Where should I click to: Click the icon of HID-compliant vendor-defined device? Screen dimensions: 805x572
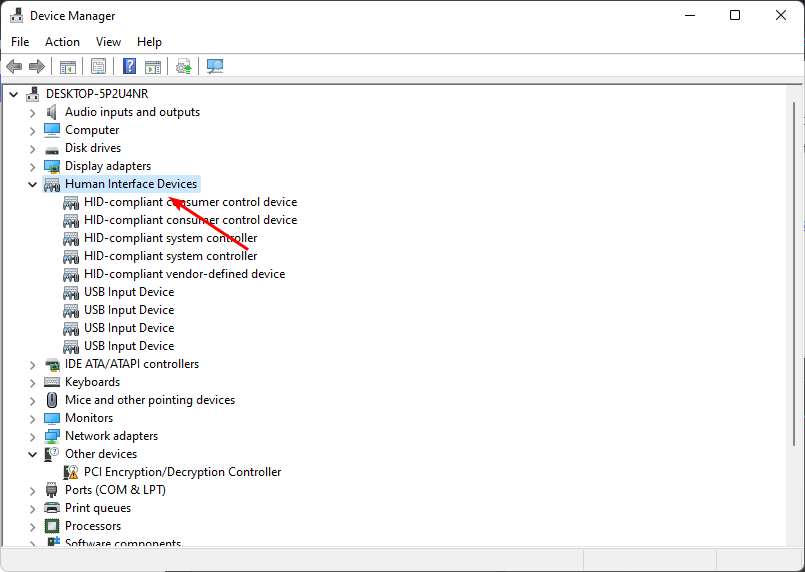point(71,275)
